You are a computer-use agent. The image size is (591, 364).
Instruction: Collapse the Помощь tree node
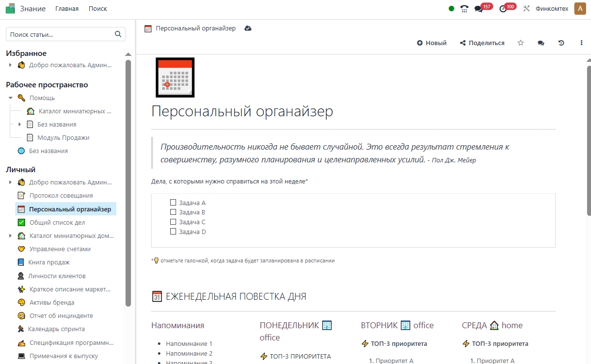click(11, 98)
